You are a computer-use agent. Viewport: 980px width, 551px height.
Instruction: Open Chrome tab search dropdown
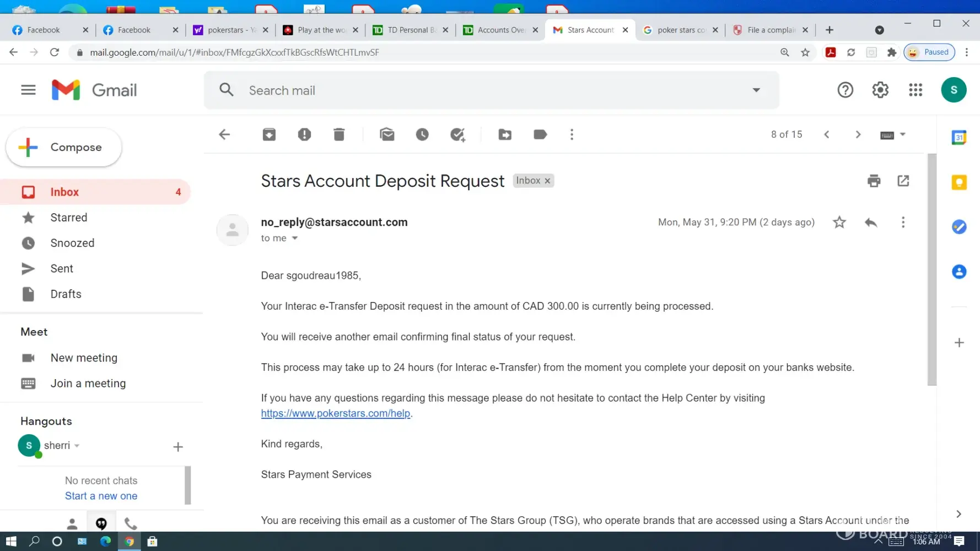(879, 30)
